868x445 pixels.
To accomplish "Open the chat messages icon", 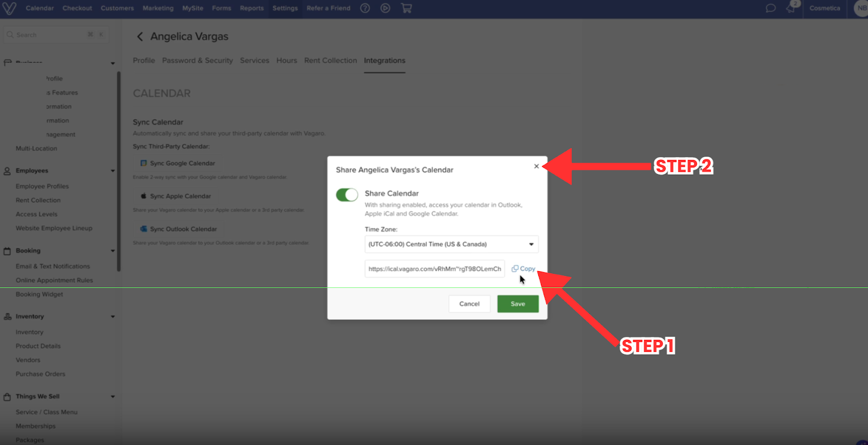I will pos(770,8).
